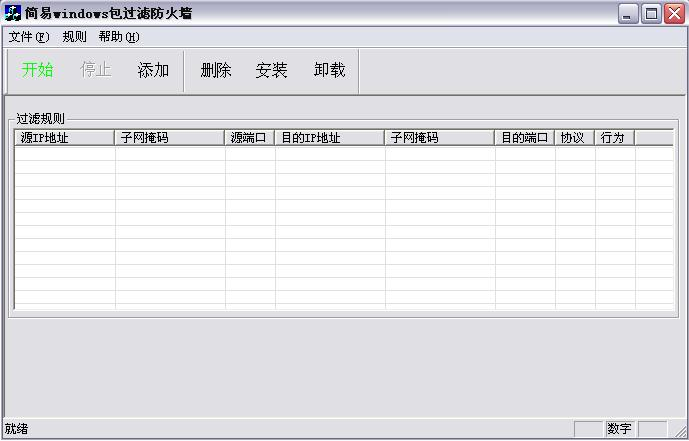Click 卸载 in the toolbar
Screen dimensions: 689x441
(x=330, y=70)
